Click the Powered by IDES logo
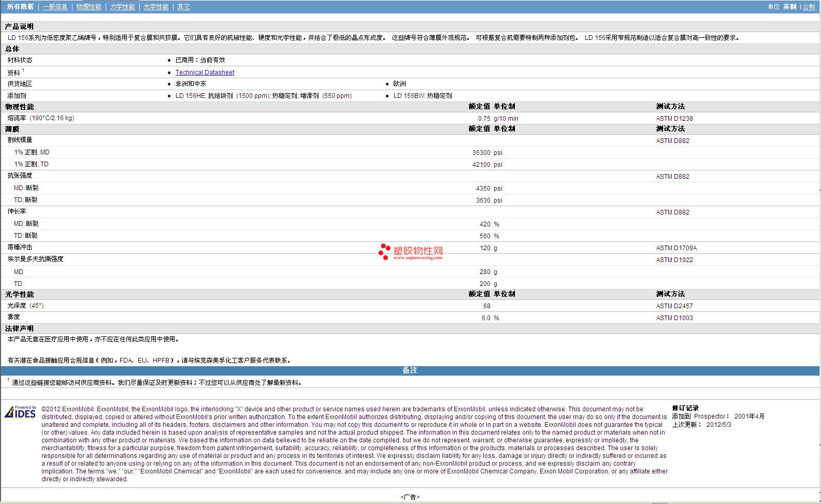Image resolution: width=821 pixels, height=504 pixels. click(20, 412)
